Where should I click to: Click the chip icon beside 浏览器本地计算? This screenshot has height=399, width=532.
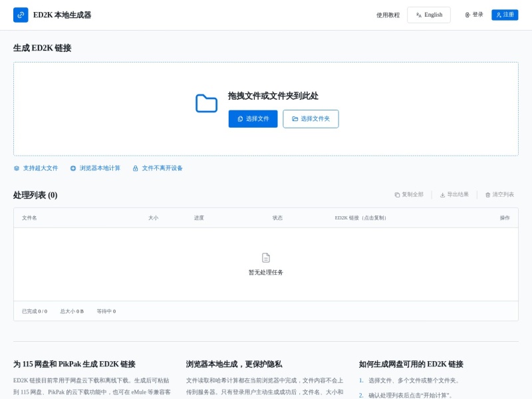(x=73, y=168)
